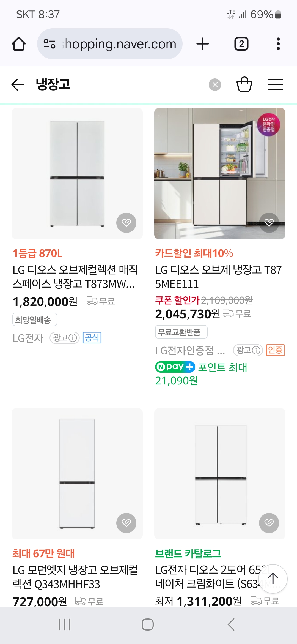Open the shopping basket
The image size is (297, 644).
click(x=244, y=84)
